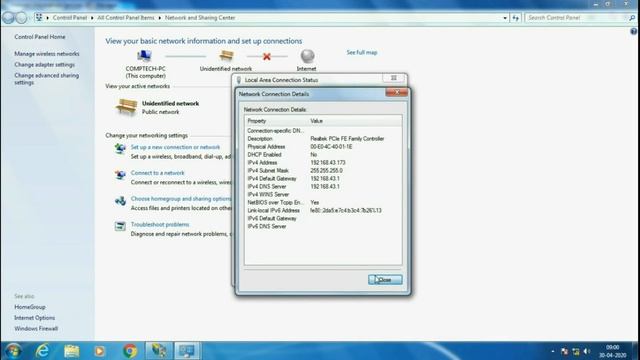Image resolution: width=640 pixels, height=360 pixels.
Task: Open Internet Options under See also
Action: point(34,318)
